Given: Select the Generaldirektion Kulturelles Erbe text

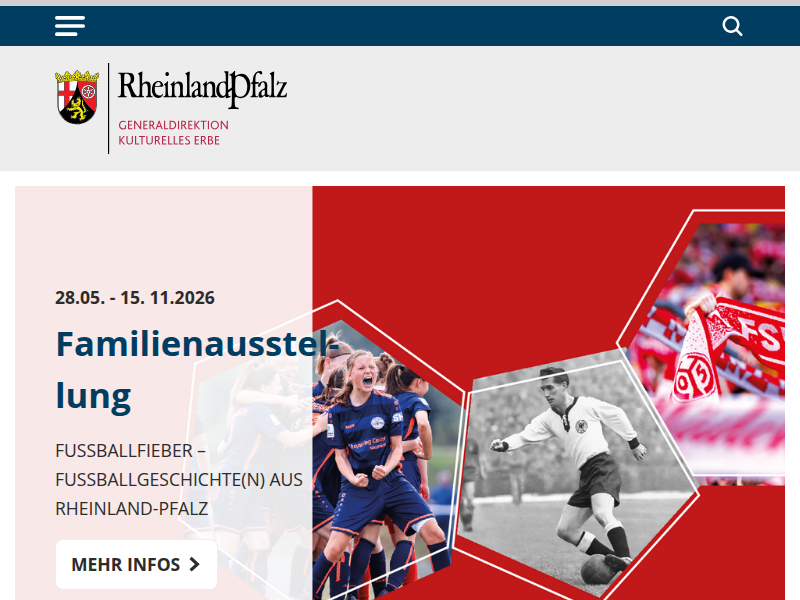Looking at the screenshot, I should click(x=173, y=133).
